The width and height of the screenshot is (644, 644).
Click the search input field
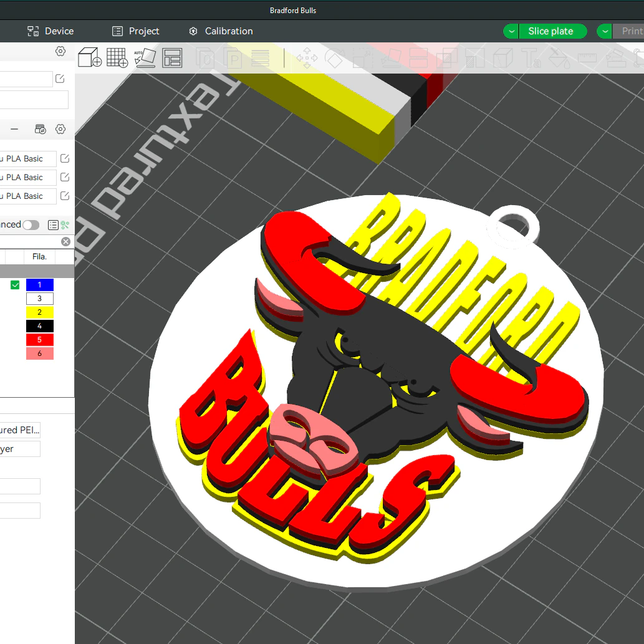[x=29, y=241]
